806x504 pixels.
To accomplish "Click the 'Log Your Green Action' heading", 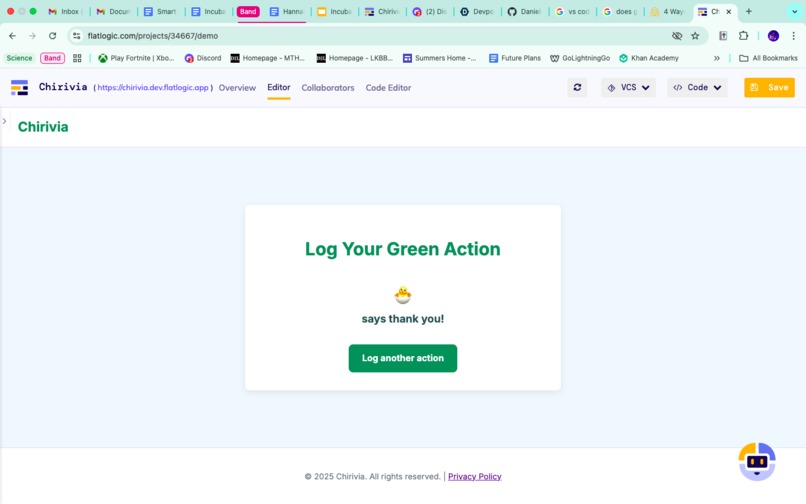I will point(402,249).
